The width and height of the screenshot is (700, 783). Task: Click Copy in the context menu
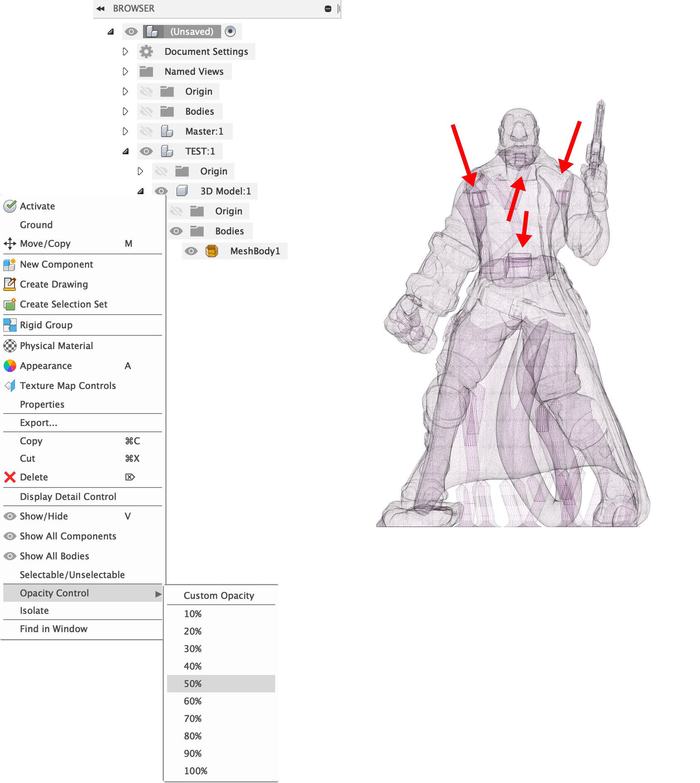coord(83,441)
